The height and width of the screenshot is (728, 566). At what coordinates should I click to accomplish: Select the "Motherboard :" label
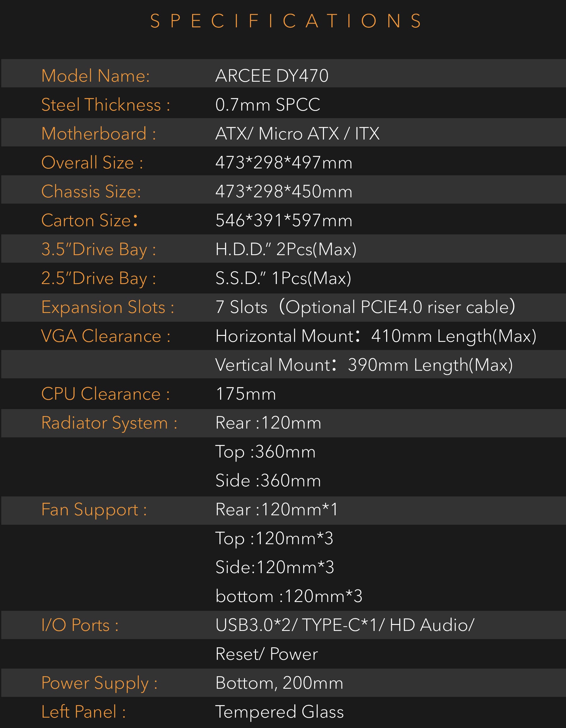(99, 134)
